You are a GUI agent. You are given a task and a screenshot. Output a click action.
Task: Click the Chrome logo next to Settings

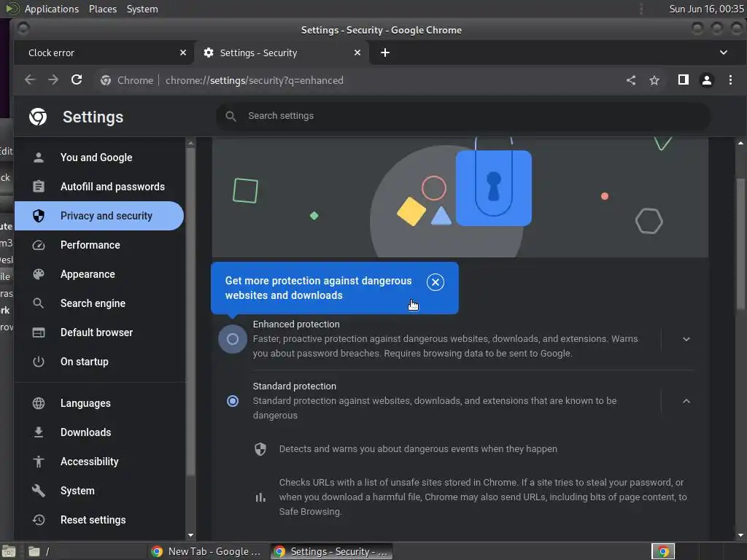click(38, 117)
